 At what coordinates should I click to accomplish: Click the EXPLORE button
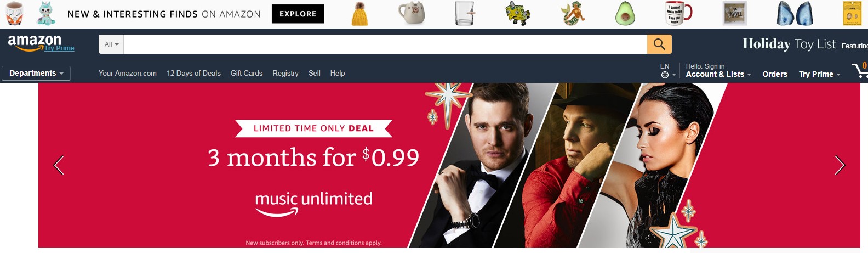tap(298, 14)
